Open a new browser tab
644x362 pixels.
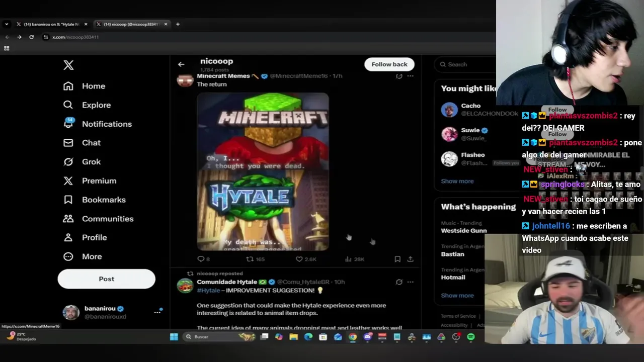point(178,24)
